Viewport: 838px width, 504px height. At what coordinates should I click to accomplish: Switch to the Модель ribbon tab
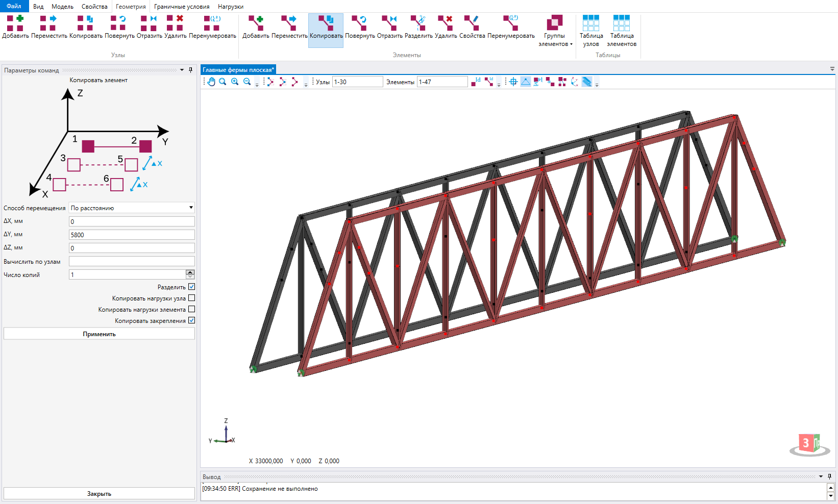point(62,7)
